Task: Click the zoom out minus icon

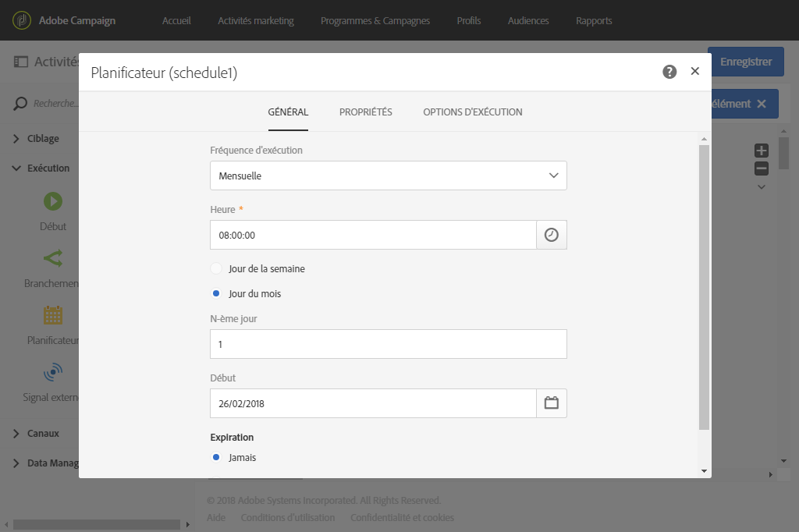Action: [x=762, y=168]
